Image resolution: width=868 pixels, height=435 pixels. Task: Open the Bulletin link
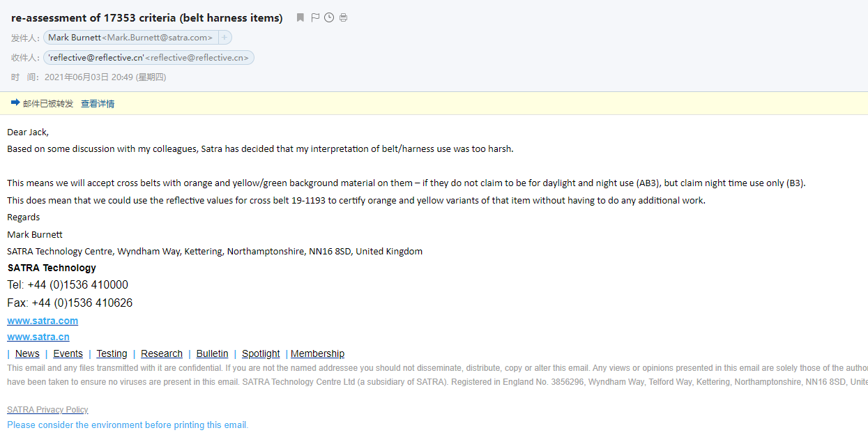[212, 353]
